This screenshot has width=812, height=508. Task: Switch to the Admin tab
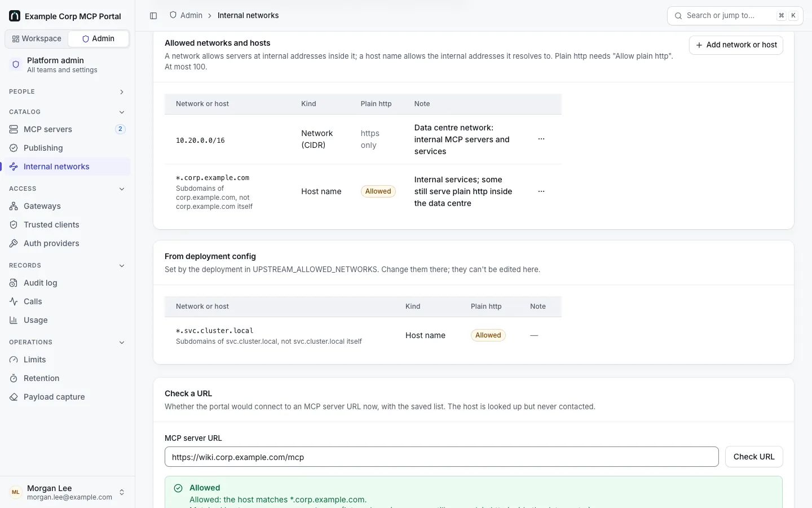click(98, 39)
